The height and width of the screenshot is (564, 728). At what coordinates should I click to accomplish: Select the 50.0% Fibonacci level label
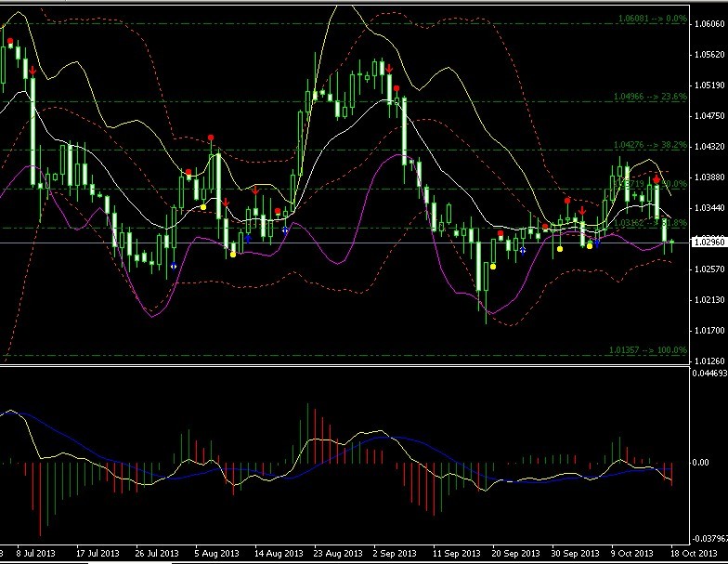[x=650, y=184]
